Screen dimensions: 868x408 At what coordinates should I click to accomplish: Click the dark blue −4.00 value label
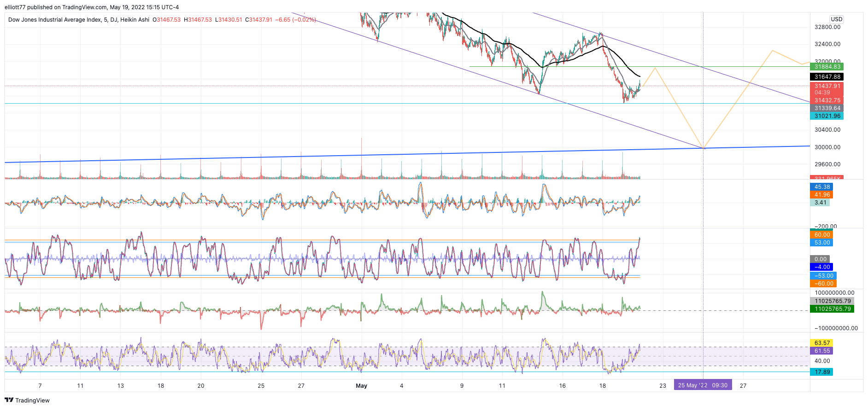tap(821, 267)
